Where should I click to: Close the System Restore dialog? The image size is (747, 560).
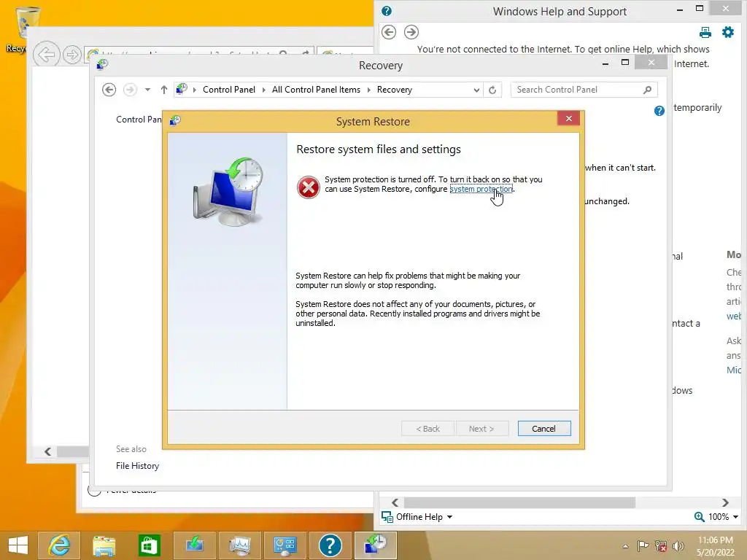[569, 119]
